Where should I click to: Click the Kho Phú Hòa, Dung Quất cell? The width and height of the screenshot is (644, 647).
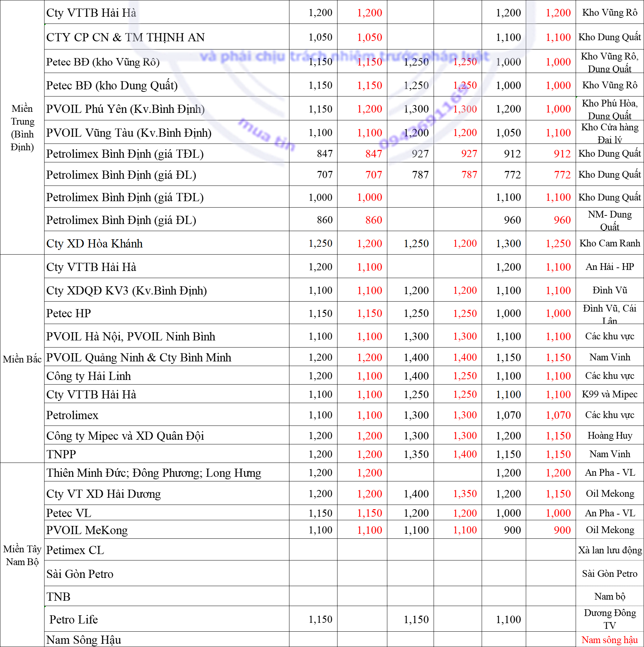tap(610, 109)
